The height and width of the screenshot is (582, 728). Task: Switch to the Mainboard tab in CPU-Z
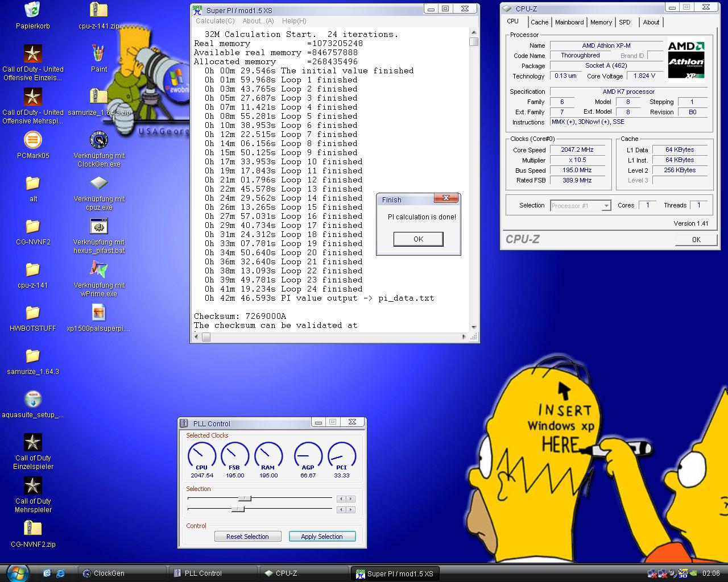click(x=569, y=22)
